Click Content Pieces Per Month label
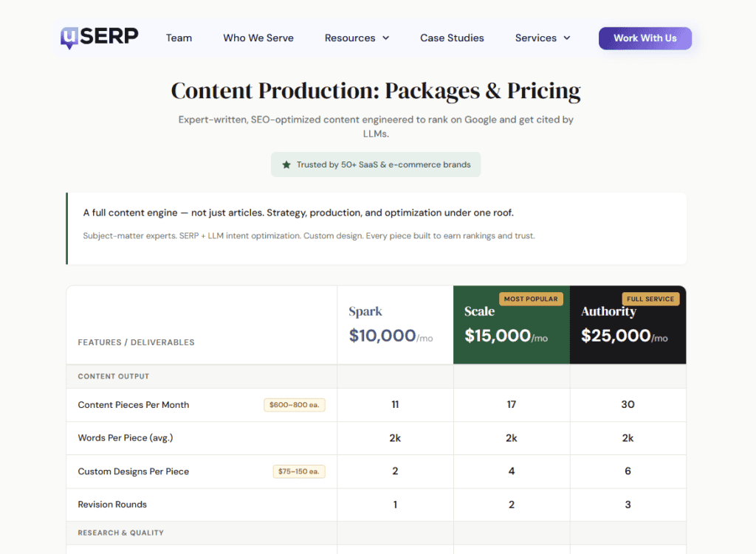The height and width of the screenshot is (554, 756). [x=134, y=405]
